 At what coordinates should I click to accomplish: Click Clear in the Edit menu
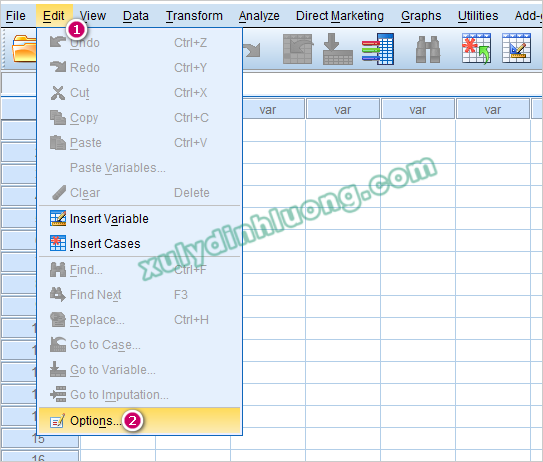(x=140, y=192)
